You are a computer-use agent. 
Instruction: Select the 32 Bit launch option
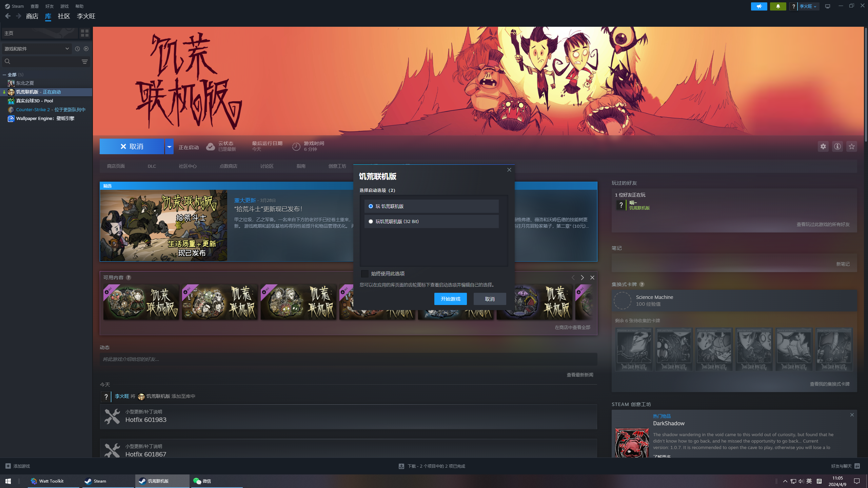[371, 222]
